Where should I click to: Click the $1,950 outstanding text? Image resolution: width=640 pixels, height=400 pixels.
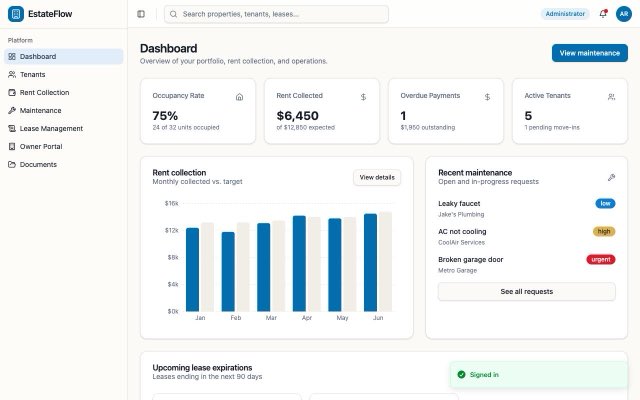pyautogui.click(x=427, y=127)
